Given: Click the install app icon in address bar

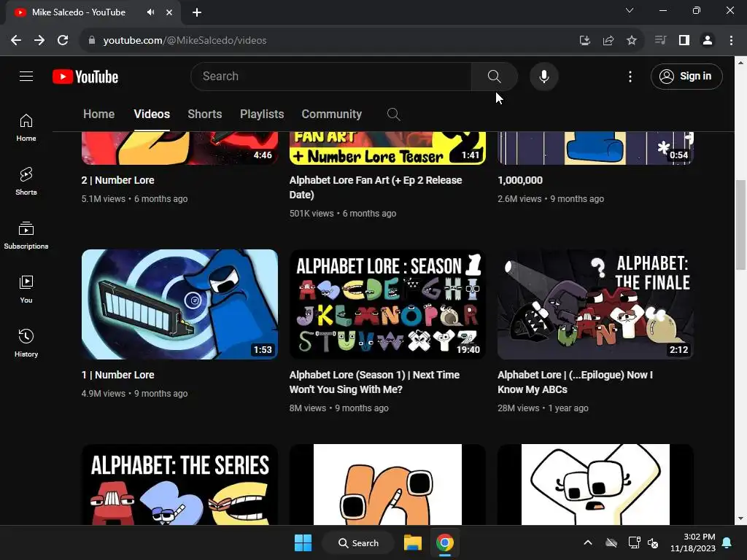Looking at the screenshot, I should (x=585, y=41).
